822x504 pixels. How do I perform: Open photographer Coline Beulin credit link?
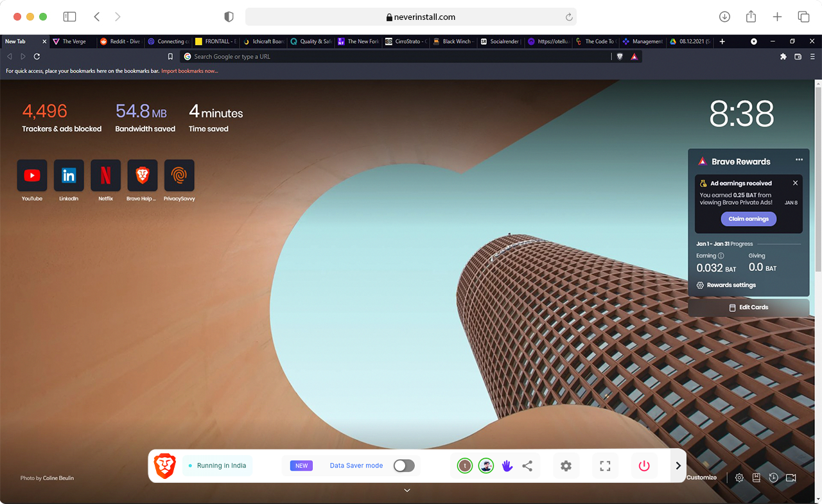[58, 478]
